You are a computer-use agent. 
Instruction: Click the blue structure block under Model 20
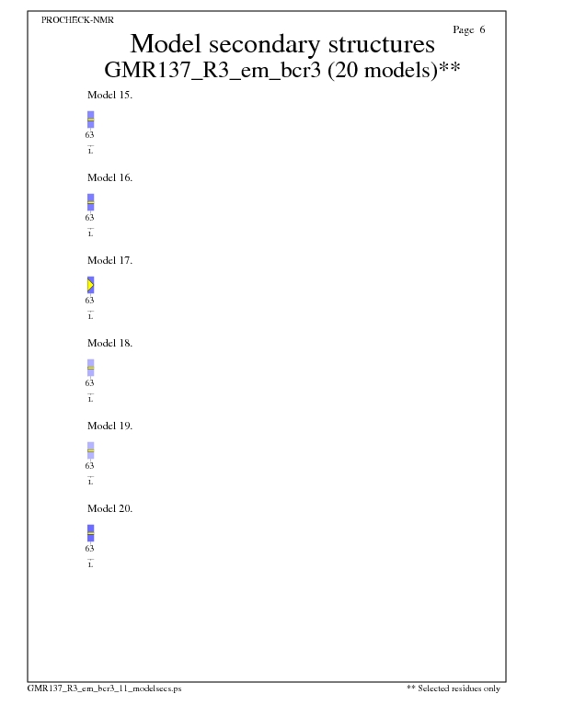pyautogui.click(x=90, y=533)
